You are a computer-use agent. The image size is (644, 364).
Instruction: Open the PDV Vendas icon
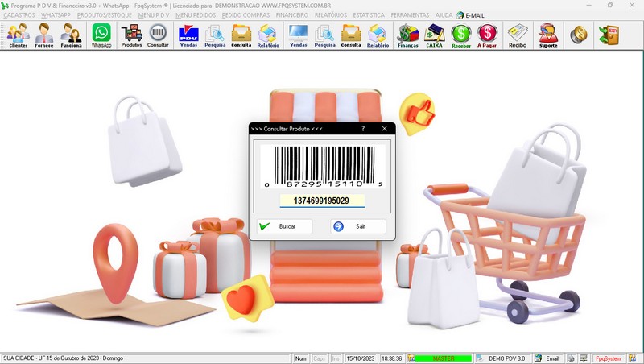point(188,35)
